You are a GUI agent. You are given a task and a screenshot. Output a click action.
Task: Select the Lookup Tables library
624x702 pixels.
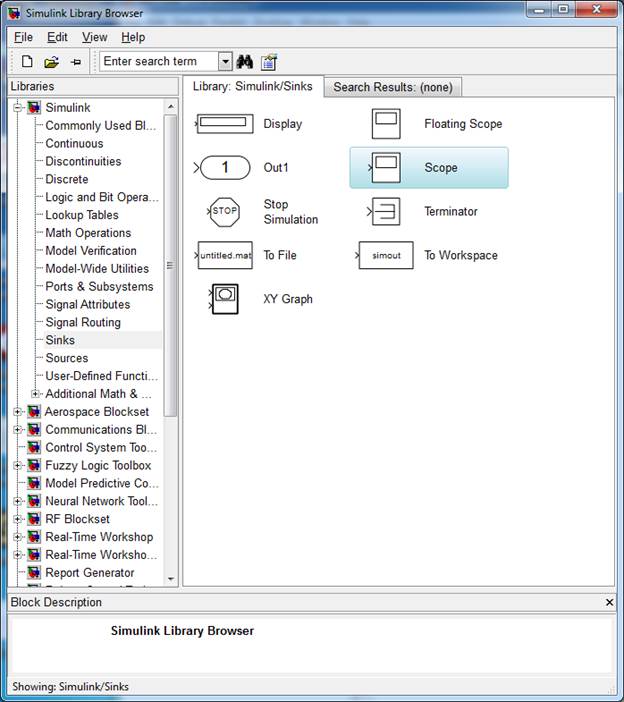coord(82,215)
